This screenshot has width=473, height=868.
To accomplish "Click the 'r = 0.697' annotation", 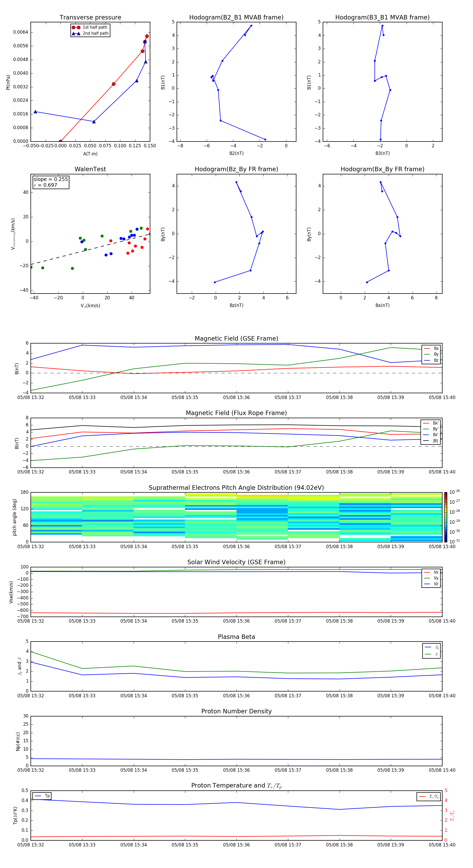I will [x=45, y=185].
